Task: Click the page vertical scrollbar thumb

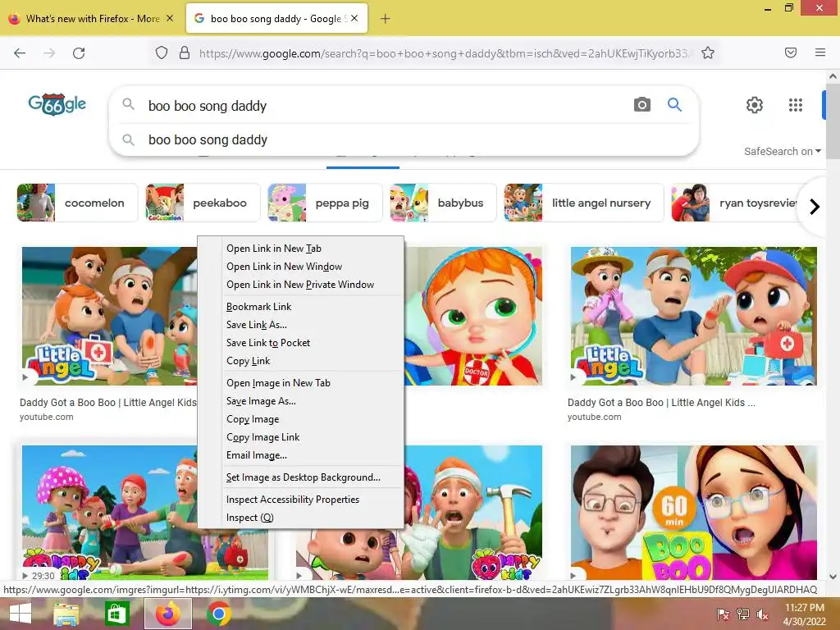Action: click(833, 123)
